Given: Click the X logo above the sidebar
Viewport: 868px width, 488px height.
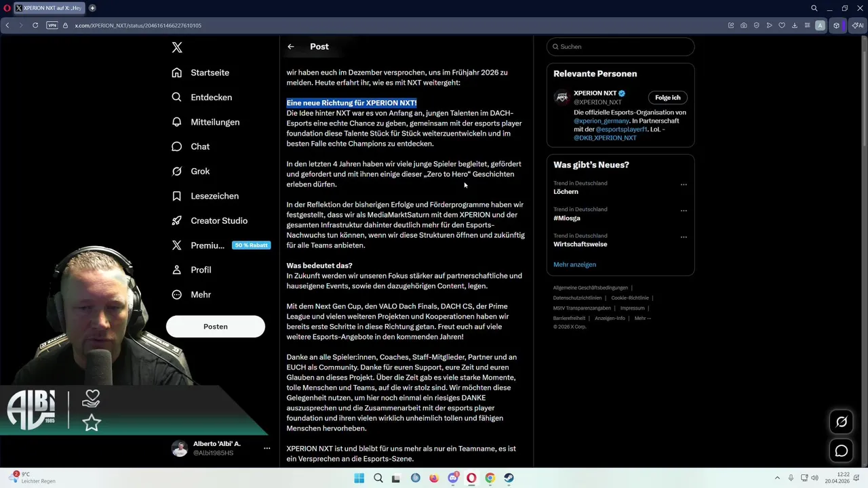Looking at the screenshot, I should 177,47.
